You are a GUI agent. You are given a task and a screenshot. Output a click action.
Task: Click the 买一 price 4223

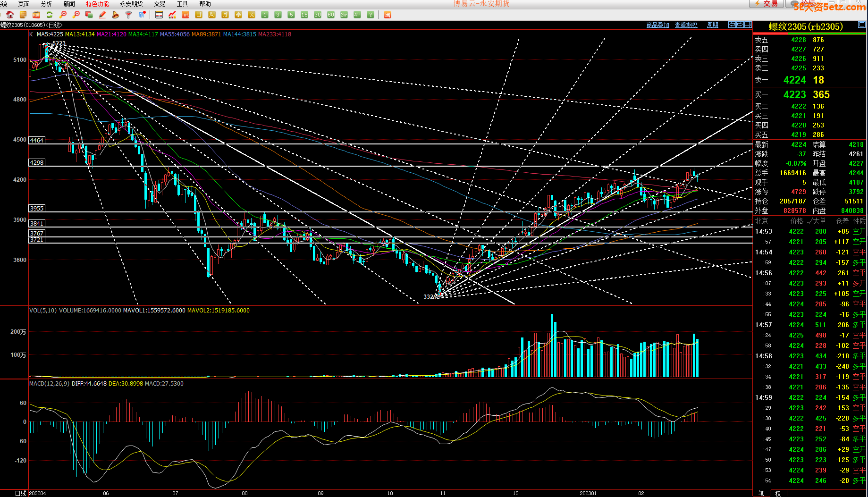point(795,95)
